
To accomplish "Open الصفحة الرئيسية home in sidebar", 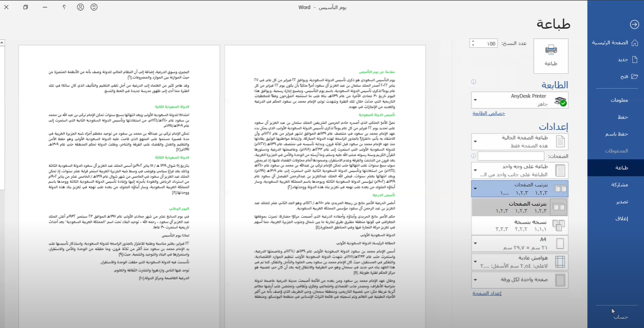I will (615, 43).
